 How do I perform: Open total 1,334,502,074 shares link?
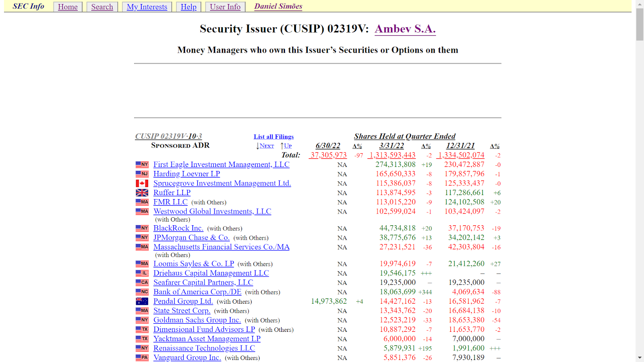coord(460,155)
